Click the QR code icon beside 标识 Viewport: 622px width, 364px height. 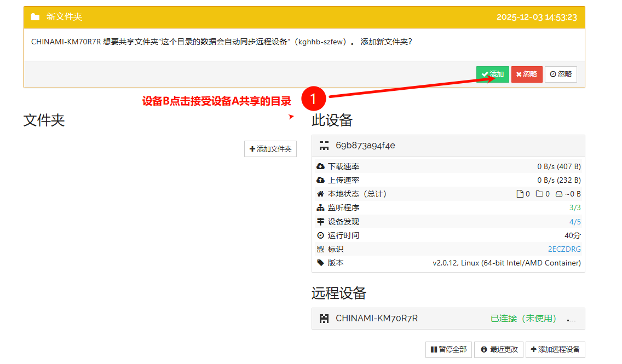pos(321,249)
